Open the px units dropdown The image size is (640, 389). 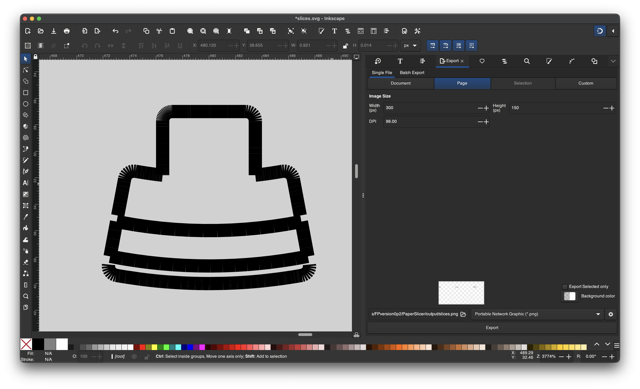(x=410, y=46)
